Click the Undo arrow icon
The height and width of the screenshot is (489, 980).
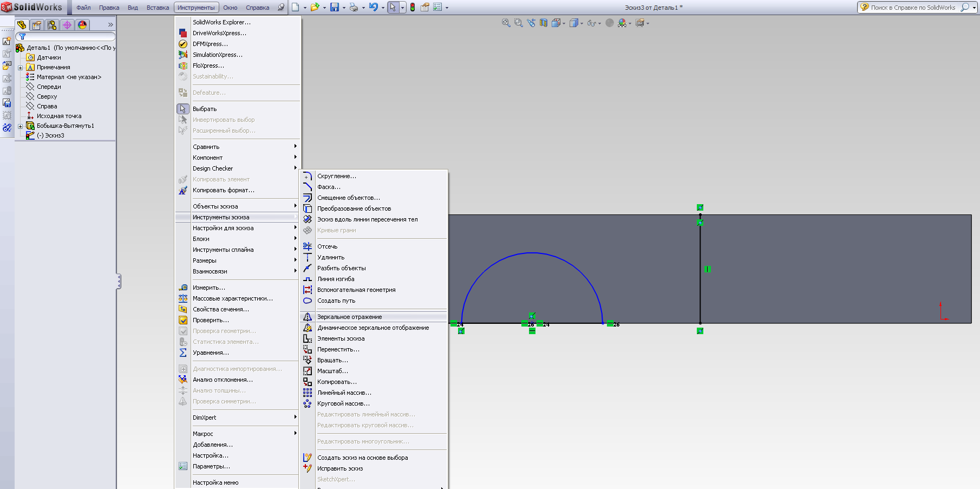(373, 8)
